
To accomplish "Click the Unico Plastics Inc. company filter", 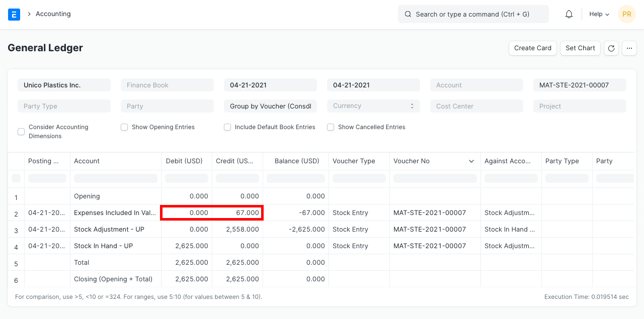I will [x=64, y=84].
